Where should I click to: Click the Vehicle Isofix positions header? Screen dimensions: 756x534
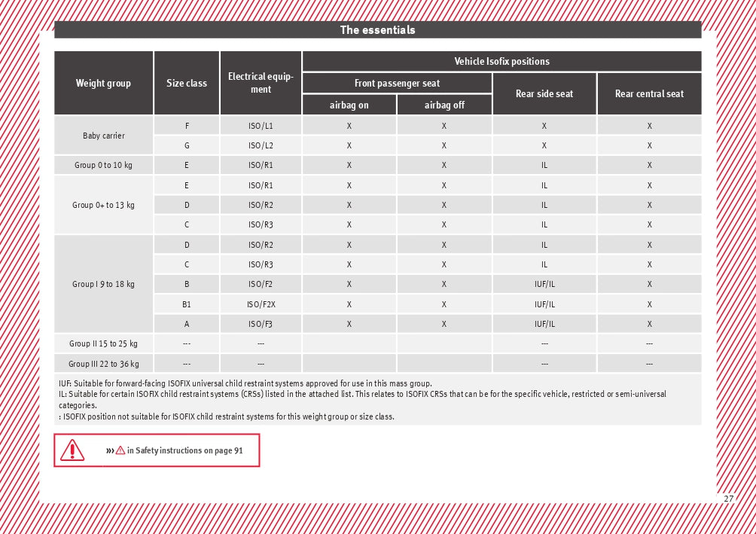click(501, 62)
